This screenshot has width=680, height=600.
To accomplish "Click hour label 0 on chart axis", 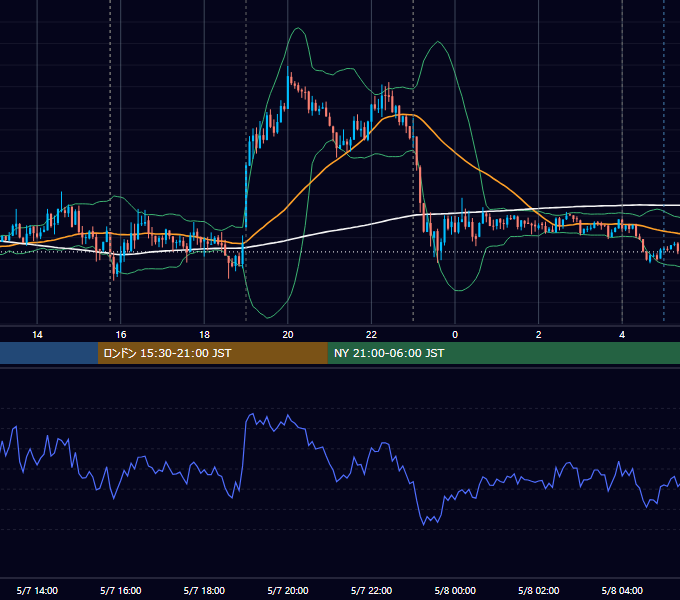I will (x=455, y=335).
